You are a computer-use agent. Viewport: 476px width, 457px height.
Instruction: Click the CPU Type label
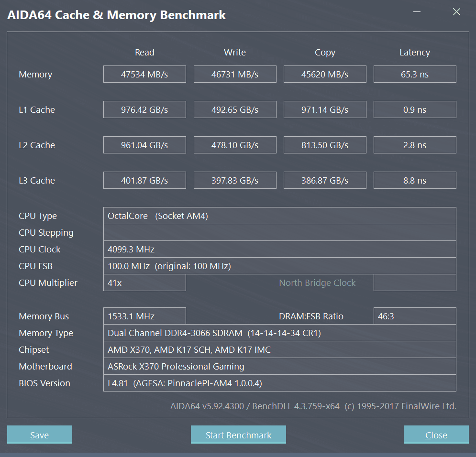pyautogui.click(x=38, y=216)
